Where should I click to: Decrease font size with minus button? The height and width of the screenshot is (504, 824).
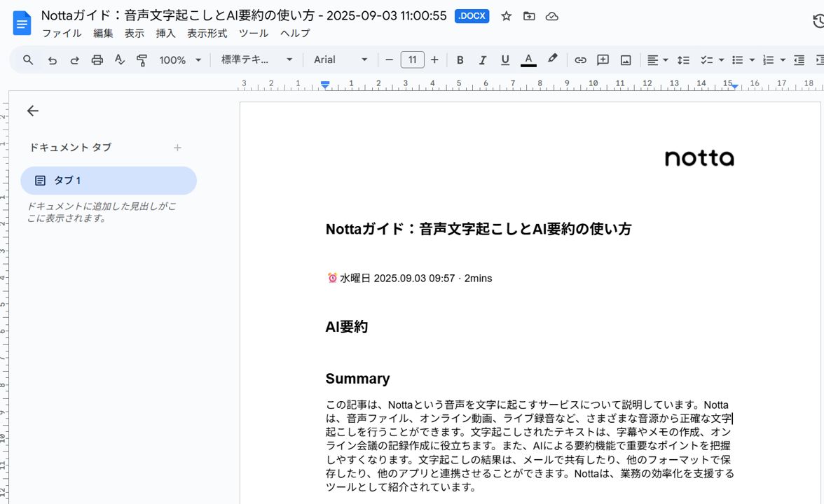point(390,60)
